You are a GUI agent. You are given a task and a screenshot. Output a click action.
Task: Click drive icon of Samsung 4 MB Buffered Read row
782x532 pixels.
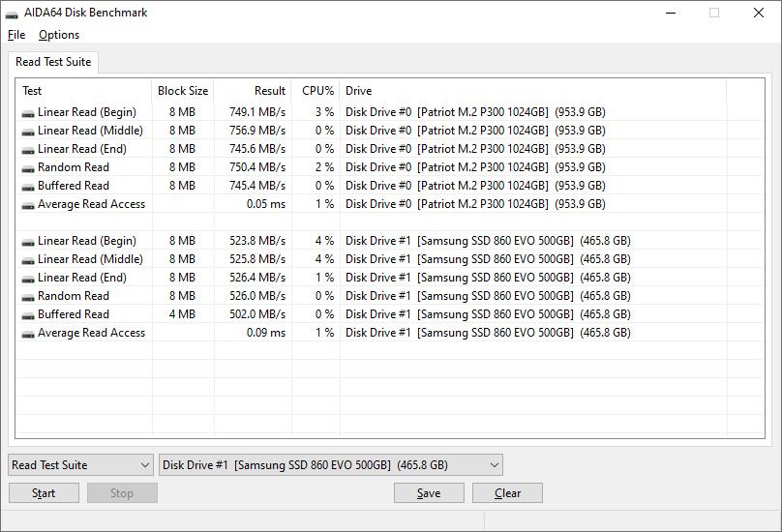pyautogui.click(x=28, y=316)
